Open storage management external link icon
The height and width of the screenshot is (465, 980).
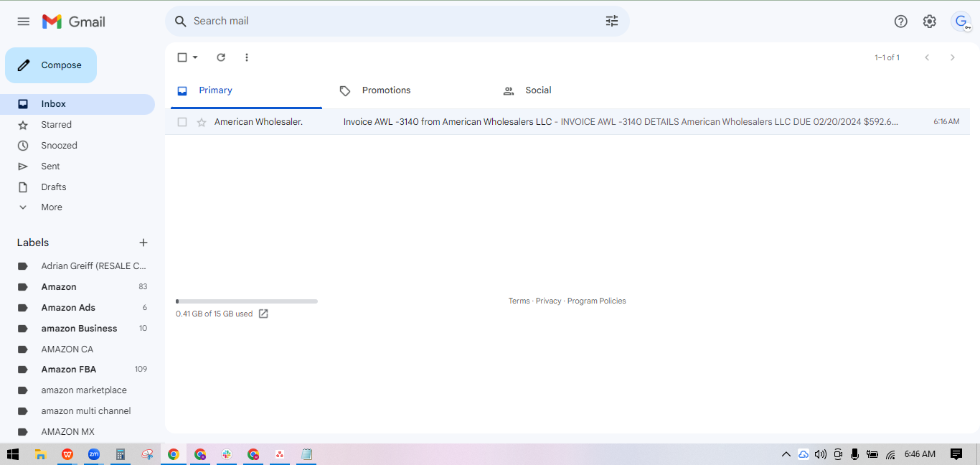pos(263,314)
